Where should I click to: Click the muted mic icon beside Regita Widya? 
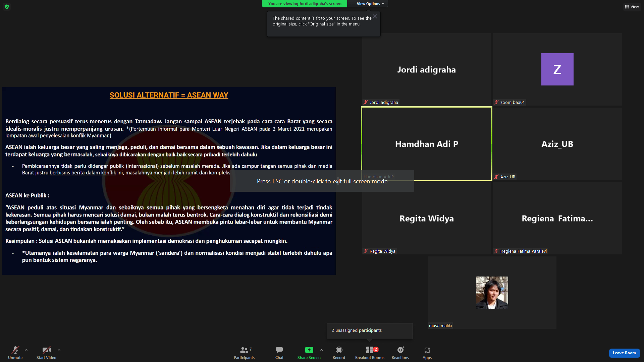(366, 251)
